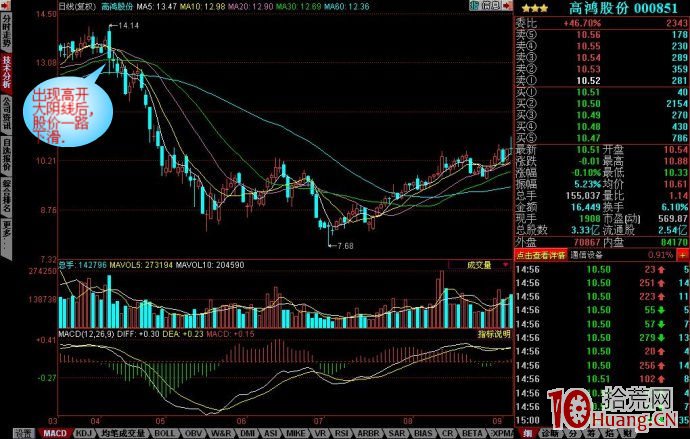Click the red plus icon next to 0.91%

tap(683, 255)
